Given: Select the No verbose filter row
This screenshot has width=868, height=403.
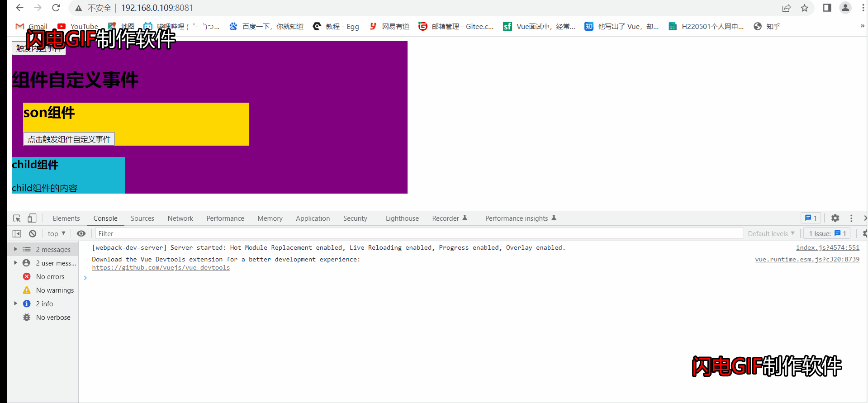Looking at the screenshot, I should click(43, 318).
